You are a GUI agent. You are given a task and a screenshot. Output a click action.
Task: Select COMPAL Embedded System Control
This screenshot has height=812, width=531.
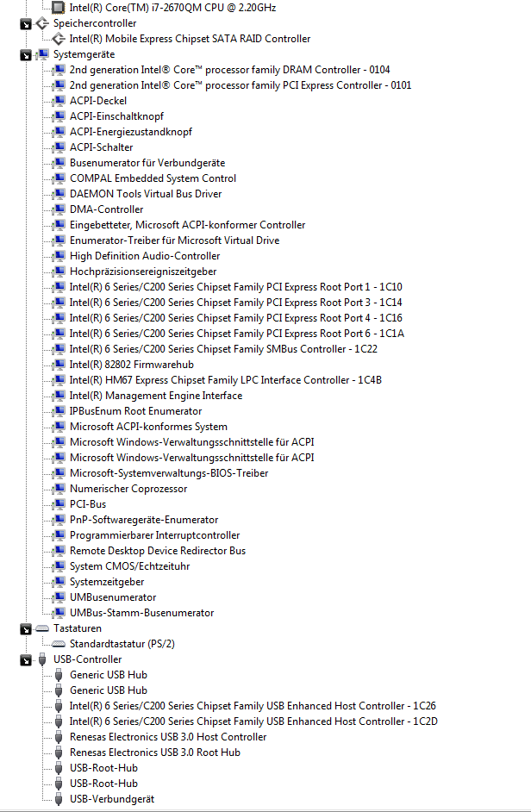(153, 178)
